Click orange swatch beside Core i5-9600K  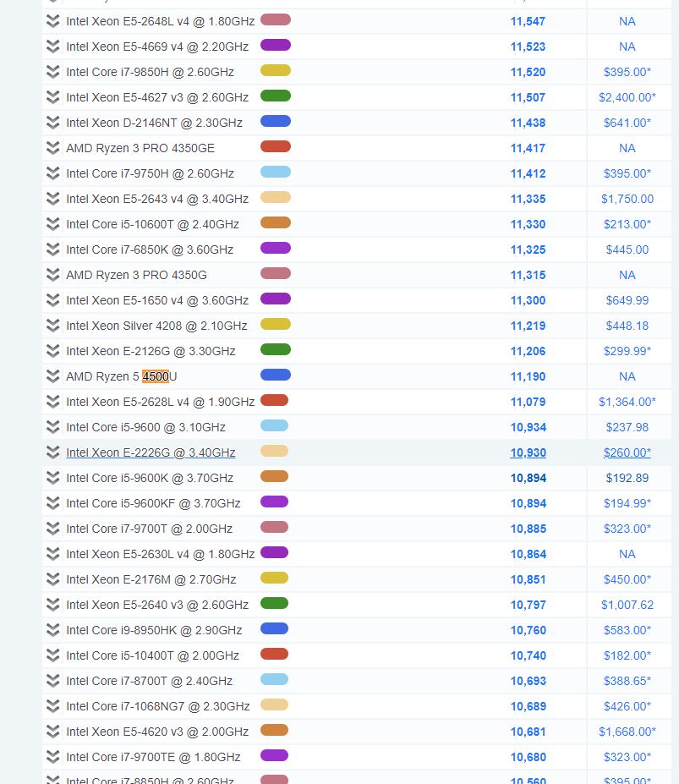[x=275, y=476]
